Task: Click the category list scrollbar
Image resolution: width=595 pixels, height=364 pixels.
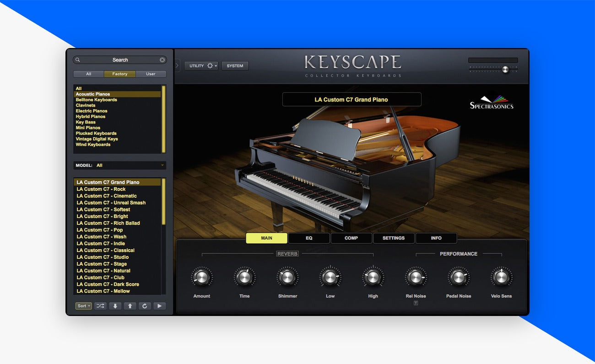Action: pyautogui.click(x=163, y=119)
